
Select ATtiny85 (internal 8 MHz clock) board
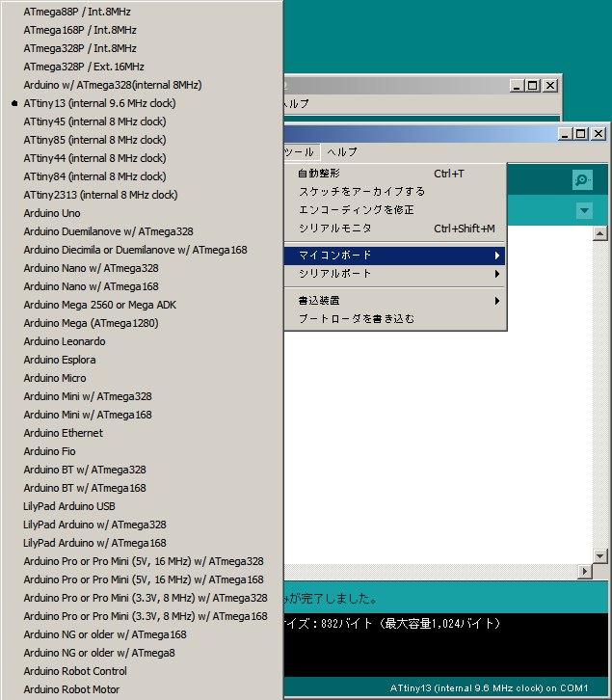click(142, 140)
